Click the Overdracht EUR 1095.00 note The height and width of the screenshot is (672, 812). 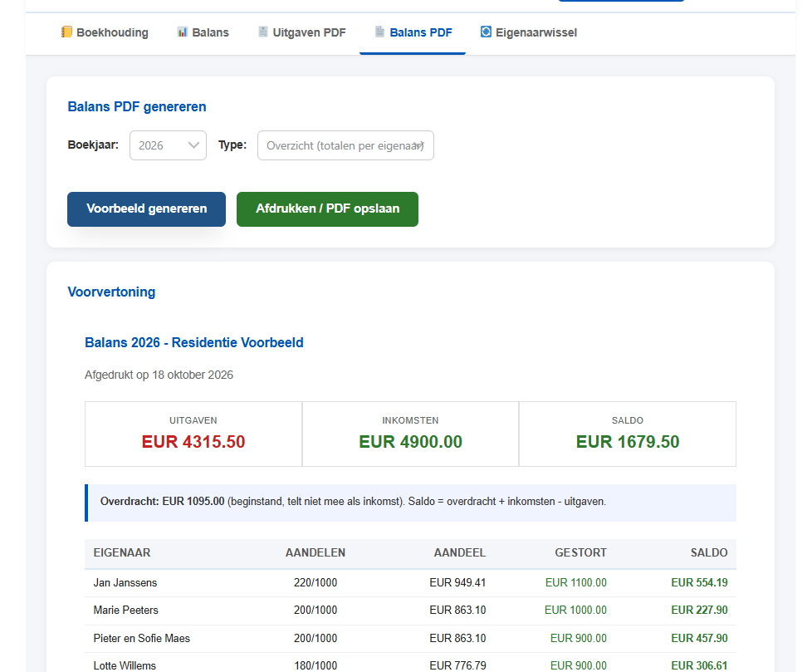pos(411,503)
